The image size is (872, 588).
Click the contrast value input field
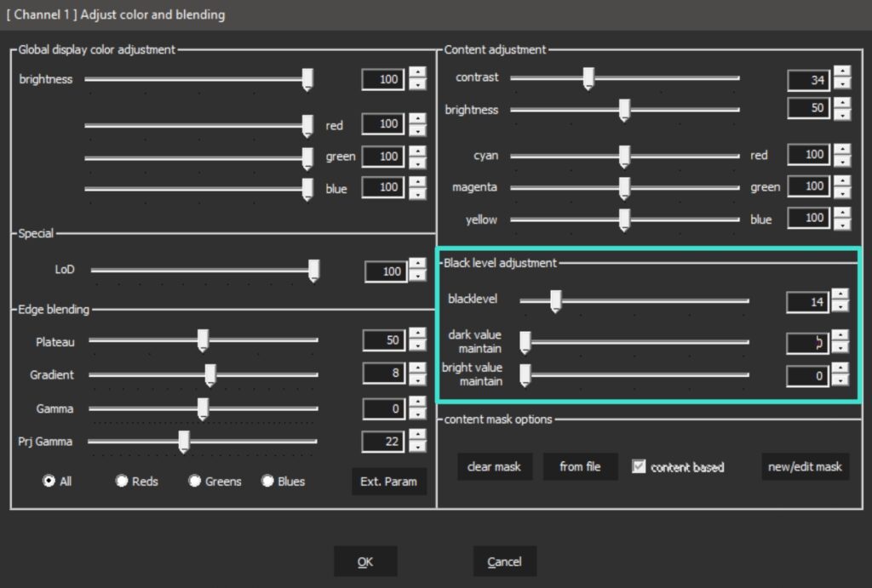tap(808, 80)
